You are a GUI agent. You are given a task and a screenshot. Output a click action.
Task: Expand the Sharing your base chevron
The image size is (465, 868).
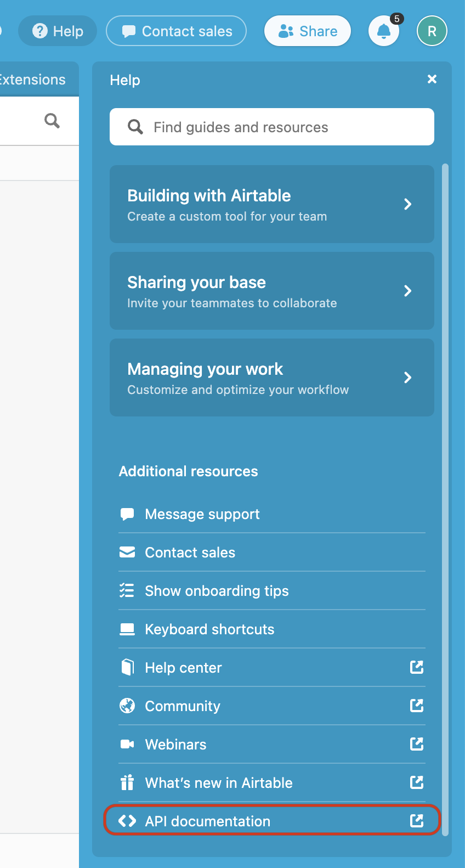pyautogui.click(x=407, y=291)
